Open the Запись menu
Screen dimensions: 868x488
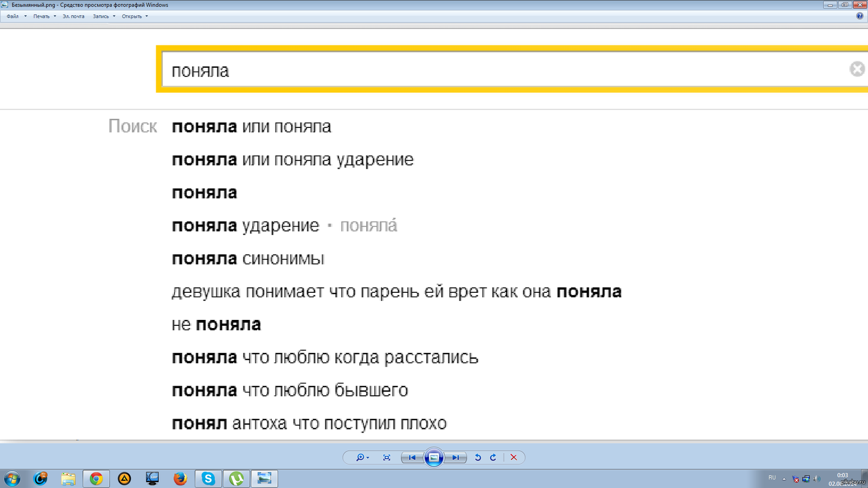pos(104,16)
